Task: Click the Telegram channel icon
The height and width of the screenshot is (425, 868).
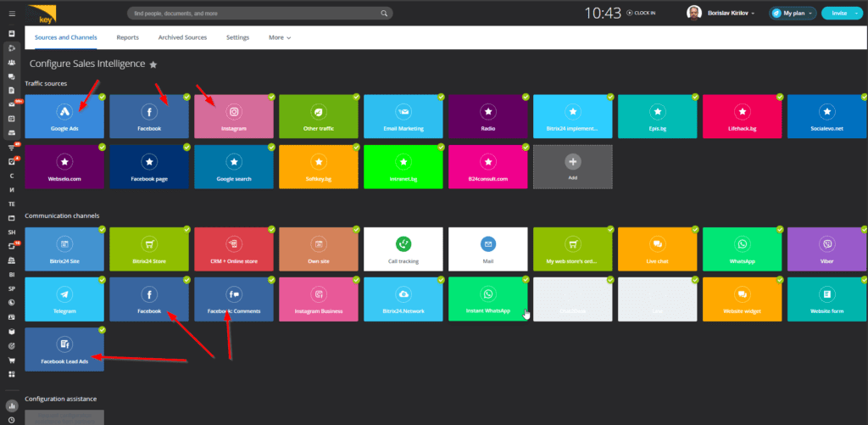Action: pos(64,294)
